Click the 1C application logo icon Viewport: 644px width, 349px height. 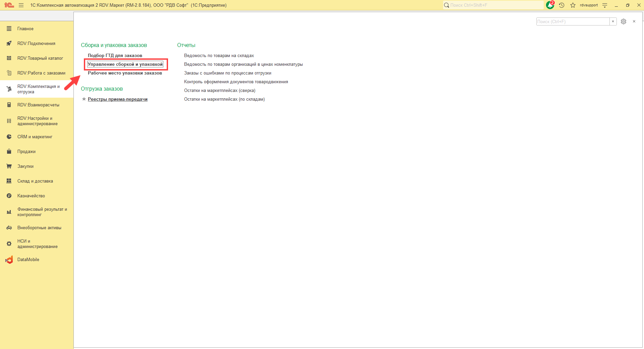coord(9,5)
